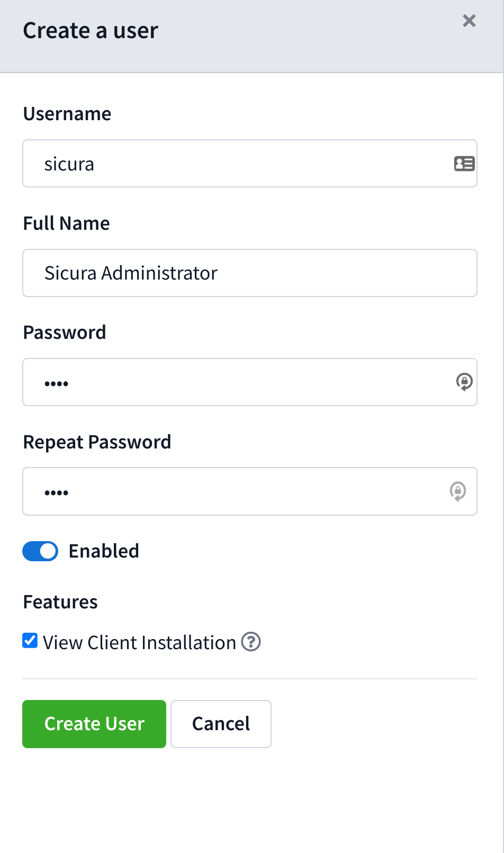
Task: Turn off the Enabled toggle switch
Action: (40, 551)
